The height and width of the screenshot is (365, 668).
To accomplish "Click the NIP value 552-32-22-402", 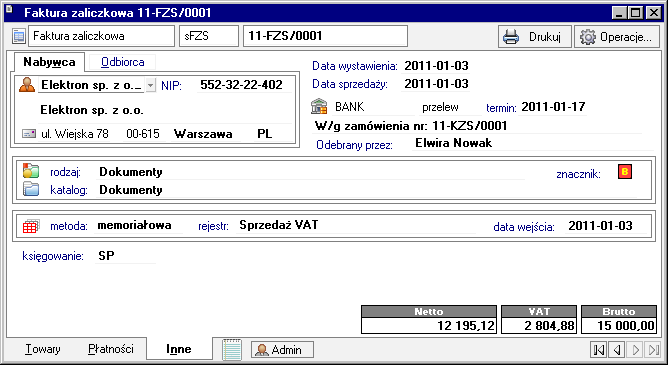I will point(242,85).
